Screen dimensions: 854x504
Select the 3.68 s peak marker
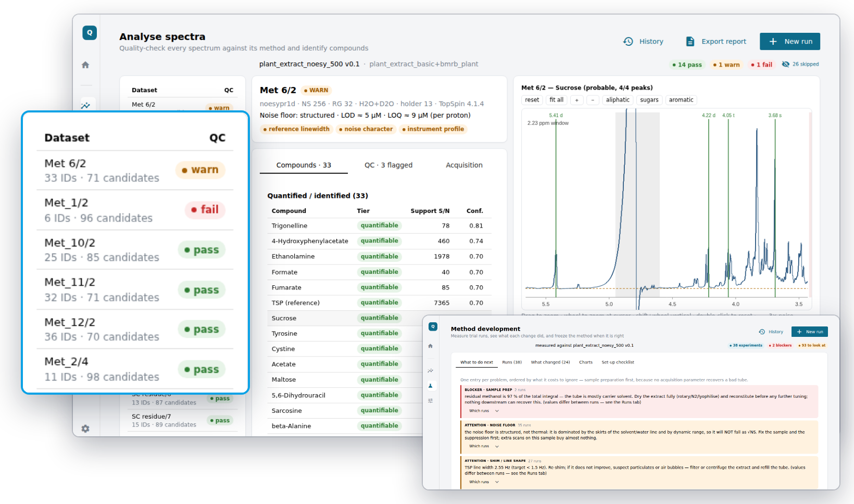click(775, 116)
